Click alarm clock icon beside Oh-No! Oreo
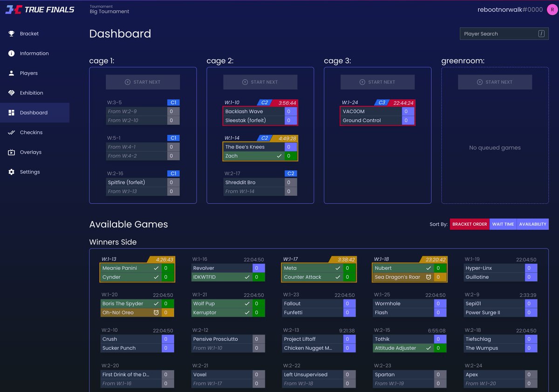 click(x=156, y=312)
